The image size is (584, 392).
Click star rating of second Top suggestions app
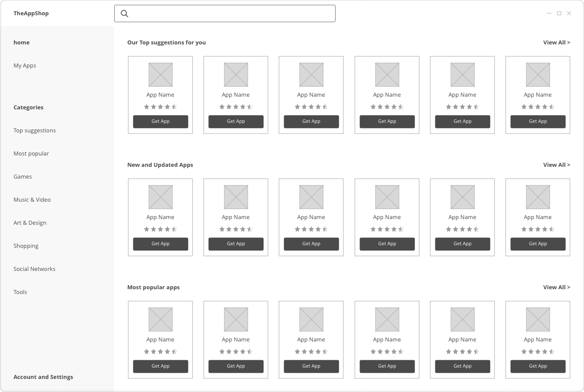tap(236, 107)
